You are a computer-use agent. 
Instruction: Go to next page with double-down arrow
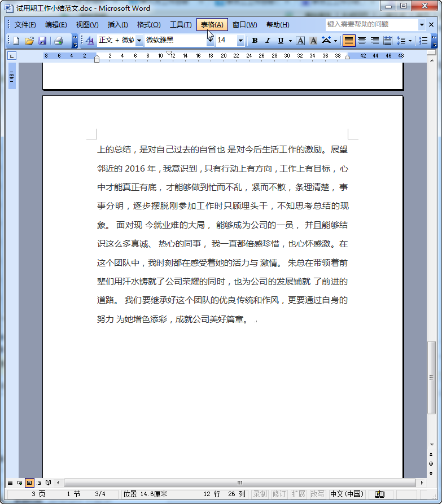(x=431, y=474)
